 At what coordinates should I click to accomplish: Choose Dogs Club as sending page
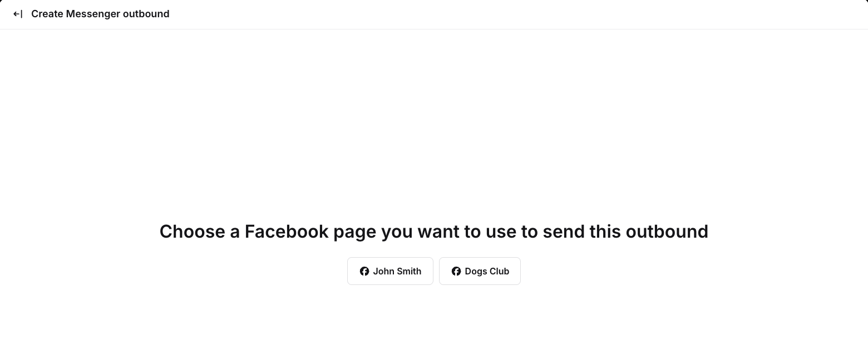[x=480, y=271]
